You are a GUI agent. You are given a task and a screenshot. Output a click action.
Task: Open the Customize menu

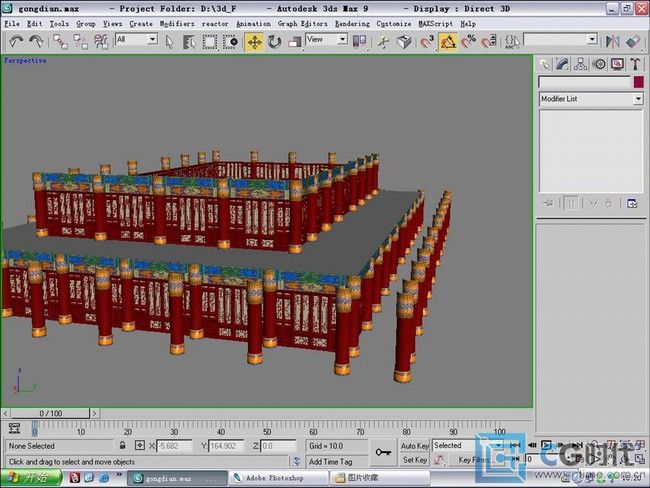click(x=394, y=24)
